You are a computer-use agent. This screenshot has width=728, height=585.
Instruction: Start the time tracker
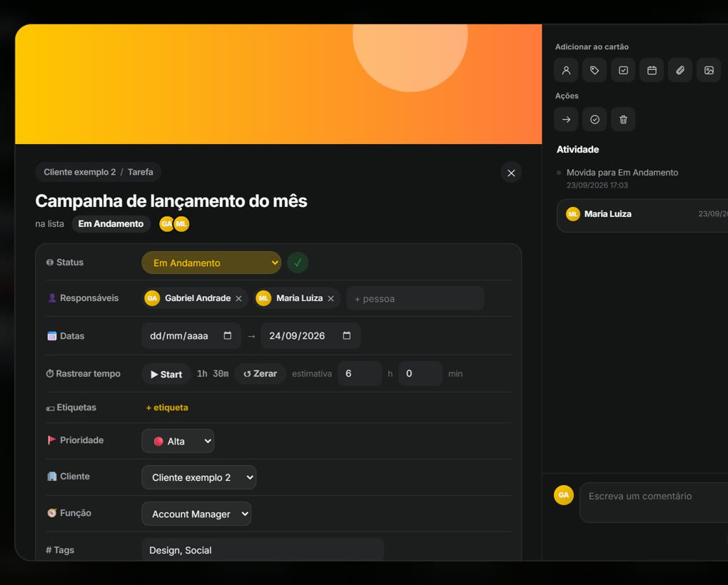pos(166,375)
